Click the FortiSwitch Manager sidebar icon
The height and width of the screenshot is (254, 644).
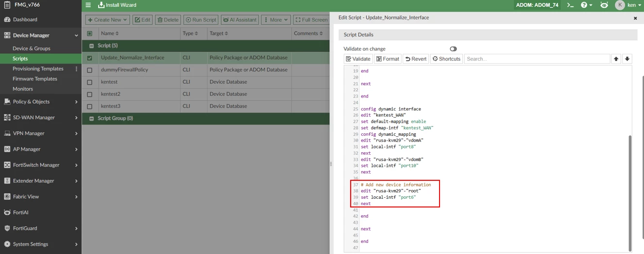coord(7,165)
